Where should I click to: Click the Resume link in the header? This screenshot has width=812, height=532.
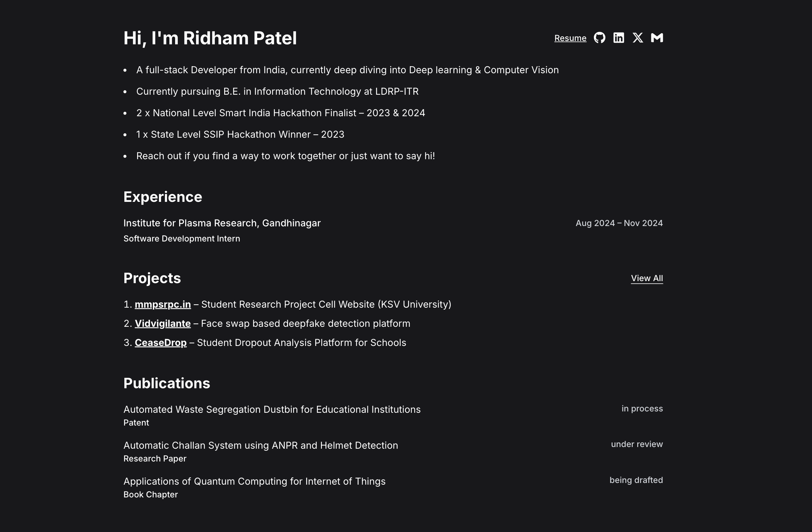click(x=570, y=38)
